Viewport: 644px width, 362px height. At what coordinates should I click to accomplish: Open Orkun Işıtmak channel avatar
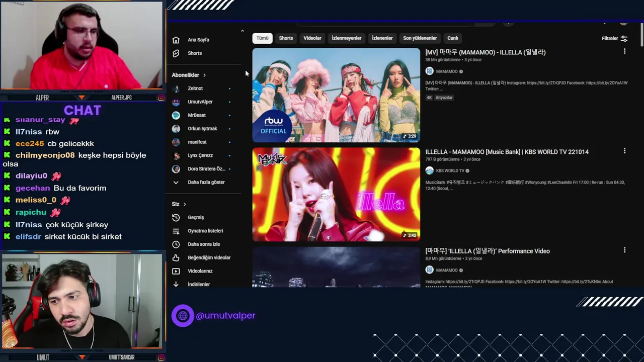(x=176, y=129)
